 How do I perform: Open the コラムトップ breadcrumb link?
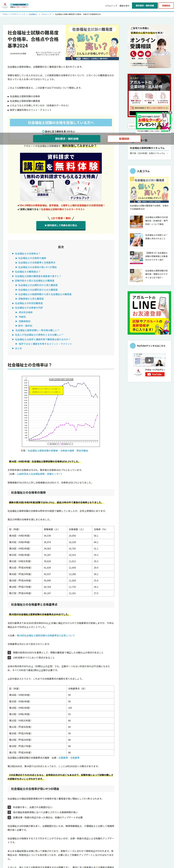click(x=46, y=14)
